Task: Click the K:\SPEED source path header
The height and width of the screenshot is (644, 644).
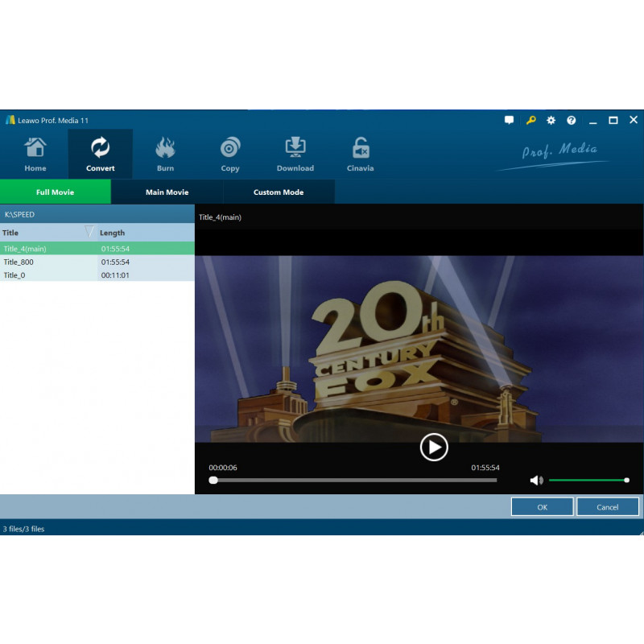Action: click(97, 214)
